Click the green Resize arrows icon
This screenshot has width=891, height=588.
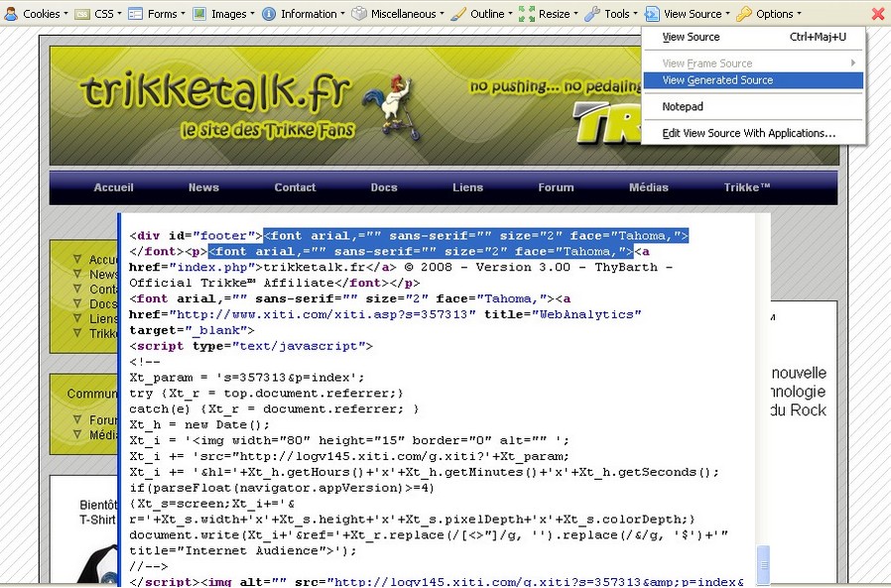click(x=527, y=14)
